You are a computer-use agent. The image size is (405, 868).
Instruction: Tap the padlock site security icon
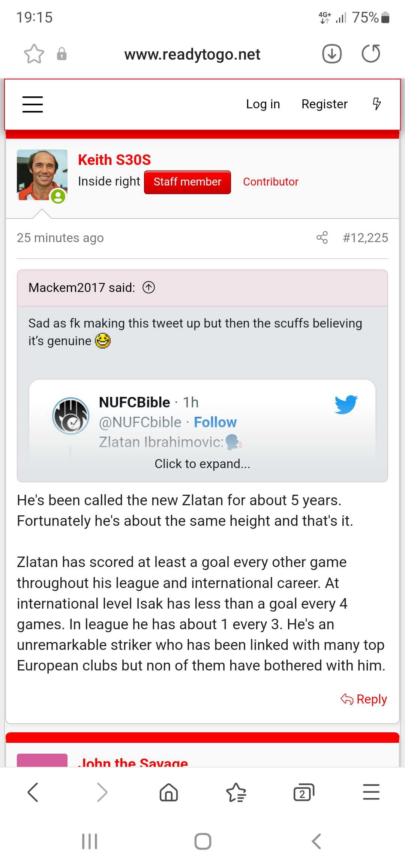click(62, 54)
